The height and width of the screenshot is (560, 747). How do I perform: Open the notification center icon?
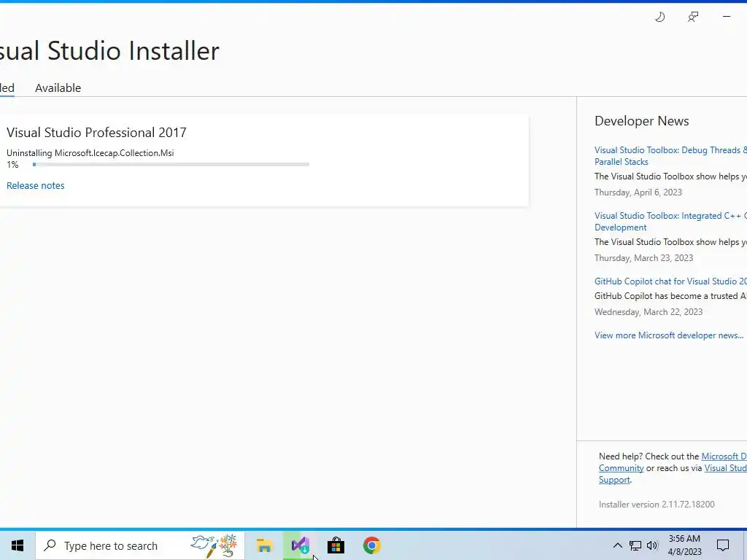point(723,545)
